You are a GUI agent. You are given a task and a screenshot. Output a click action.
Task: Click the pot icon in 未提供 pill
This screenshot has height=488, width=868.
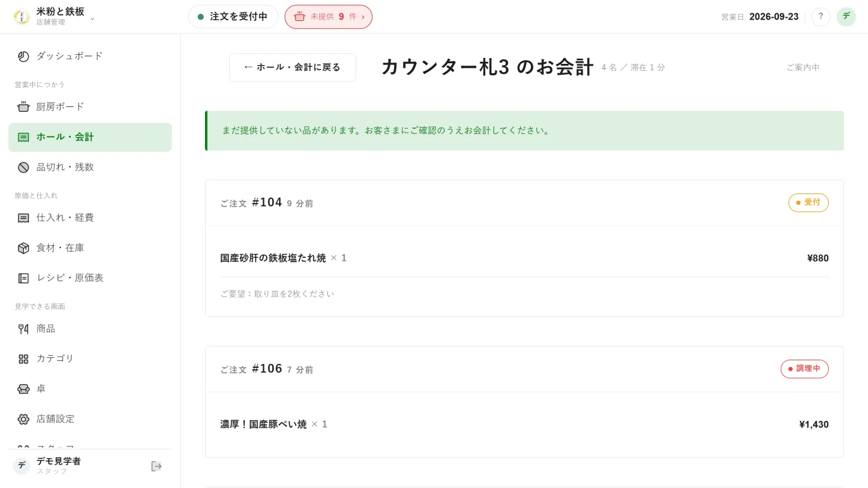299,17
